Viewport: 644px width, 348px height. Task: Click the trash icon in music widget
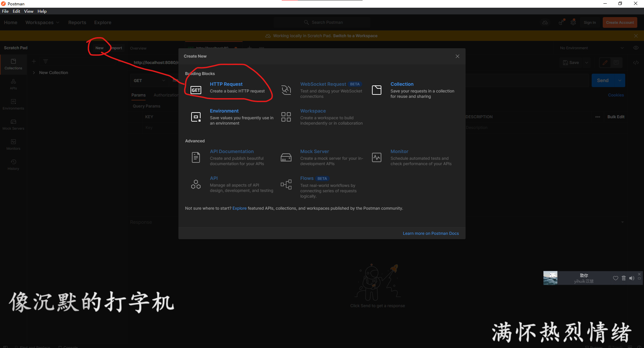(x=624, y=278)
